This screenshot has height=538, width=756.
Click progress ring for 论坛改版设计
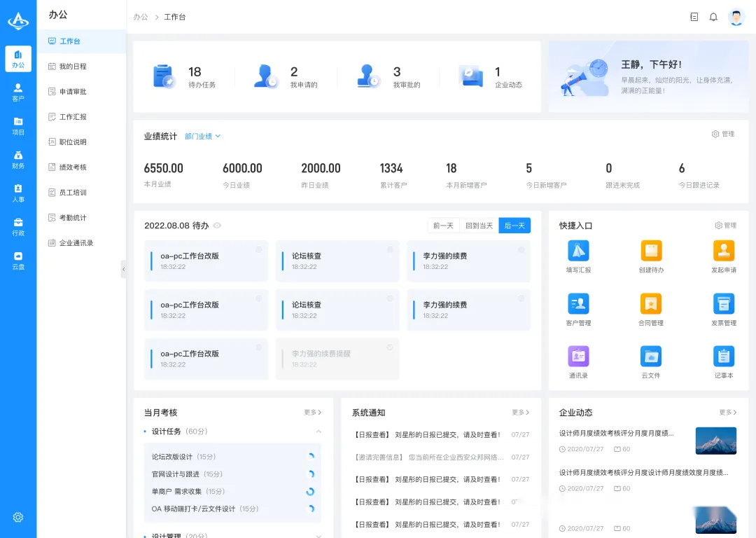click(x=311, y=457)
